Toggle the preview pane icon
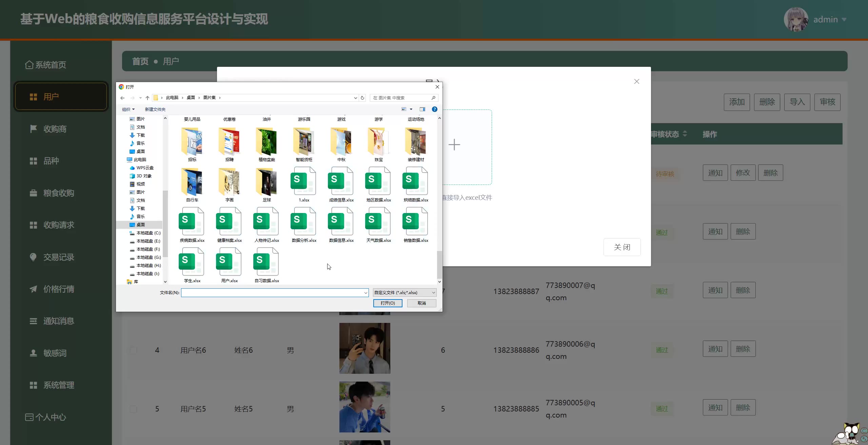The height and width of the screenshot is (445, 868). [422, 109]
